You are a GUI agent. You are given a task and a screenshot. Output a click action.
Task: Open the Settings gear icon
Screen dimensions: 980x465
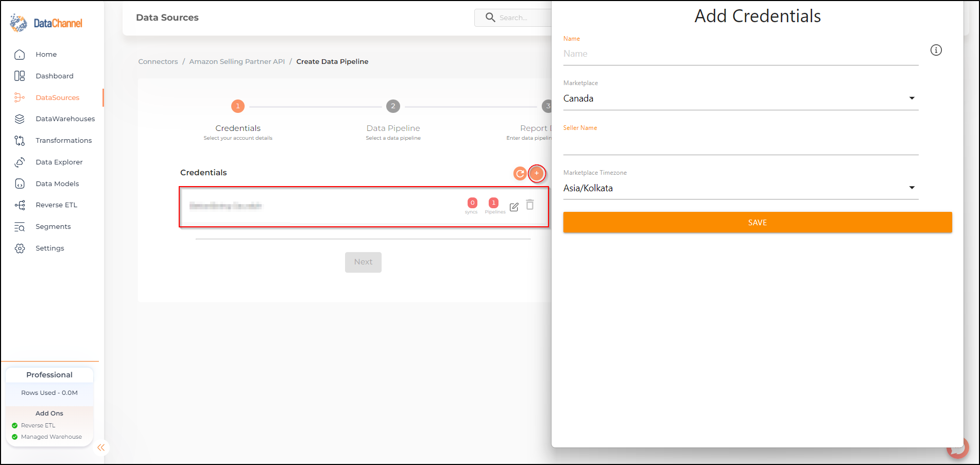click(x=20, y=248)
